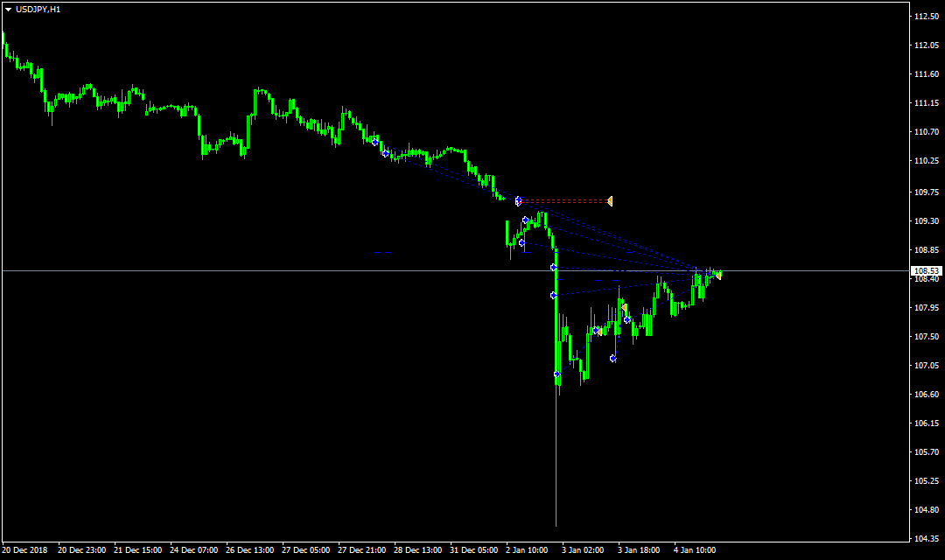Click the 2 Jan 10:00 time label

point(527,550)
